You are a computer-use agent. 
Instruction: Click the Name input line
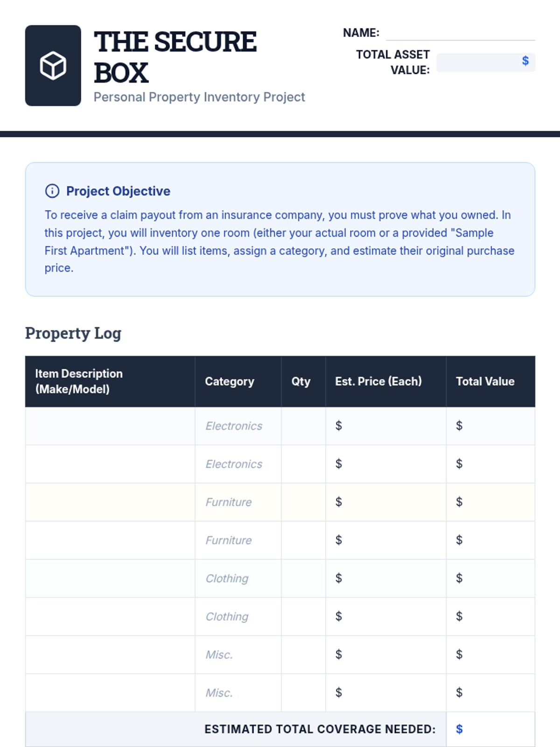point(460,33)
